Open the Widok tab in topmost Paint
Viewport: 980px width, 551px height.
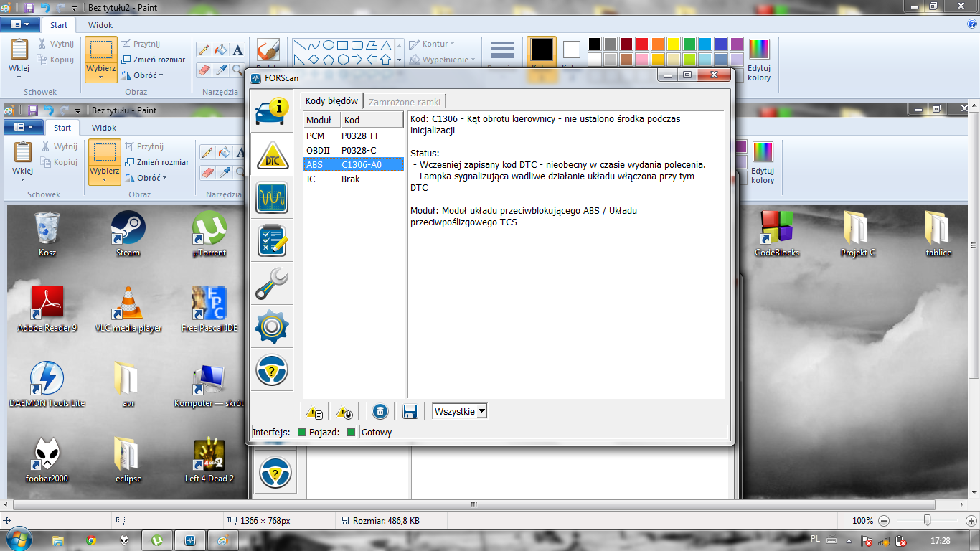click(100, 25)
